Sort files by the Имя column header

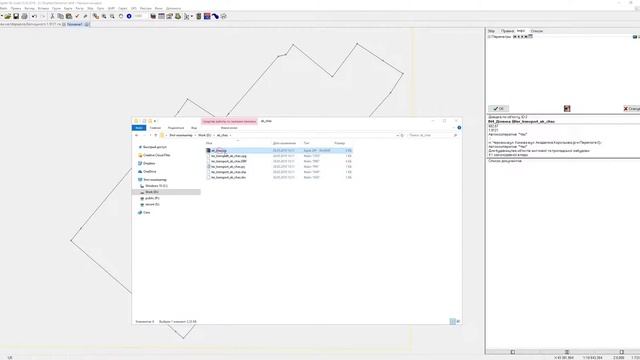(x=209, y=143)
